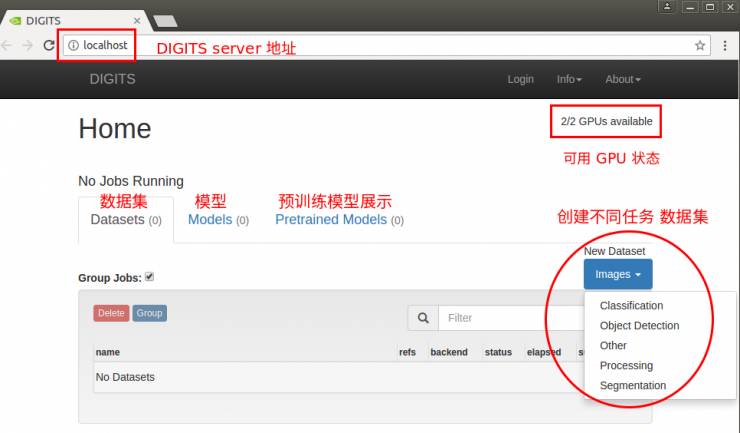Open the Chrome user profile icon
The image size is (740, 433).
pos(667,7)
